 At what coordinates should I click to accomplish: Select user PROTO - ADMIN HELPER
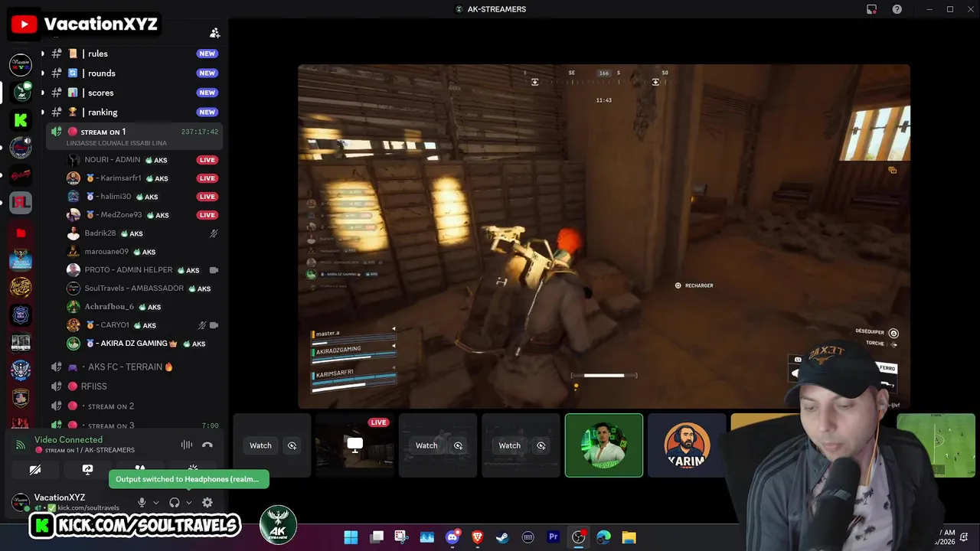[142, 270]
